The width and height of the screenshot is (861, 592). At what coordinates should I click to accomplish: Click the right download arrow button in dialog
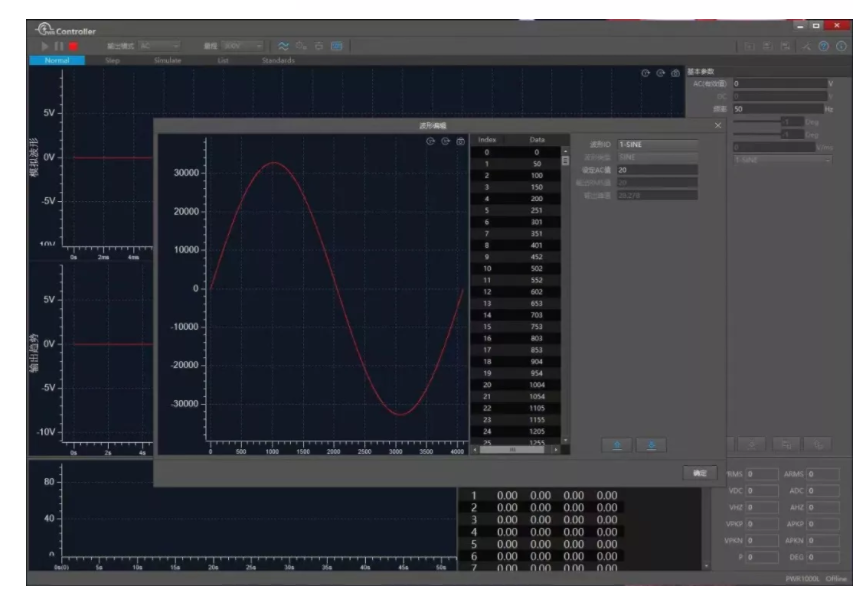point(651,444)
